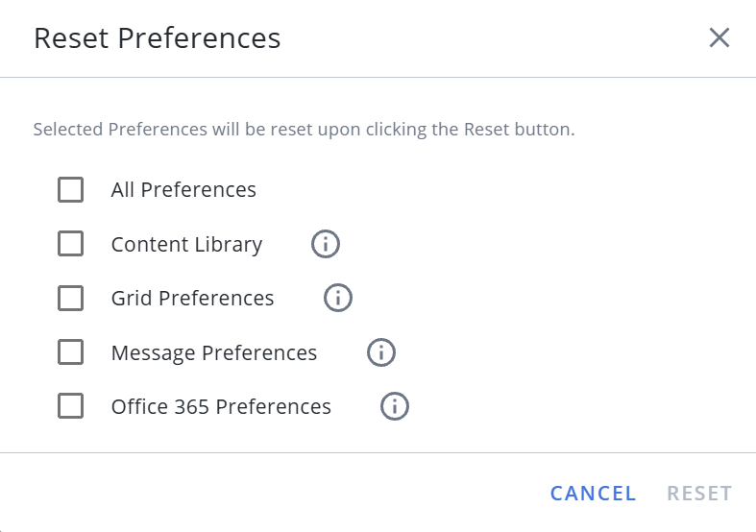This screenshot has height=532, width=756.
Task: Select the Message Preferences checkbox
Action: [71, 353]
